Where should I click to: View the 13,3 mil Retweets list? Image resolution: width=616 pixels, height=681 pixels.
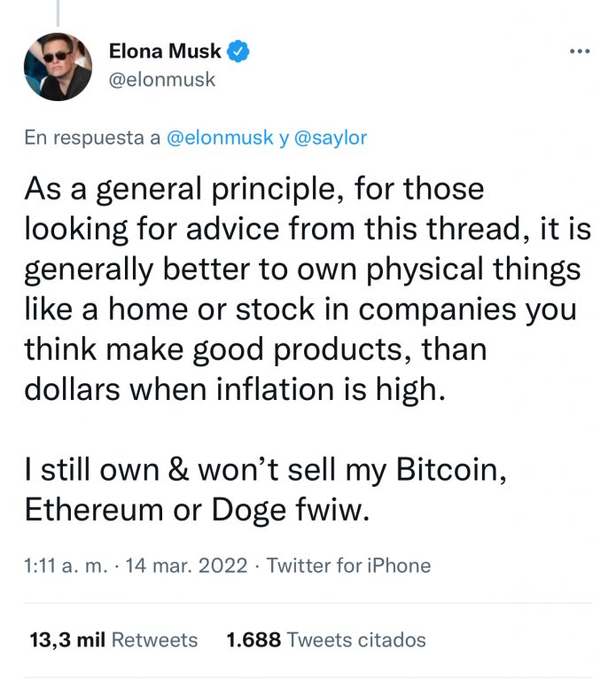pos(112,638)
